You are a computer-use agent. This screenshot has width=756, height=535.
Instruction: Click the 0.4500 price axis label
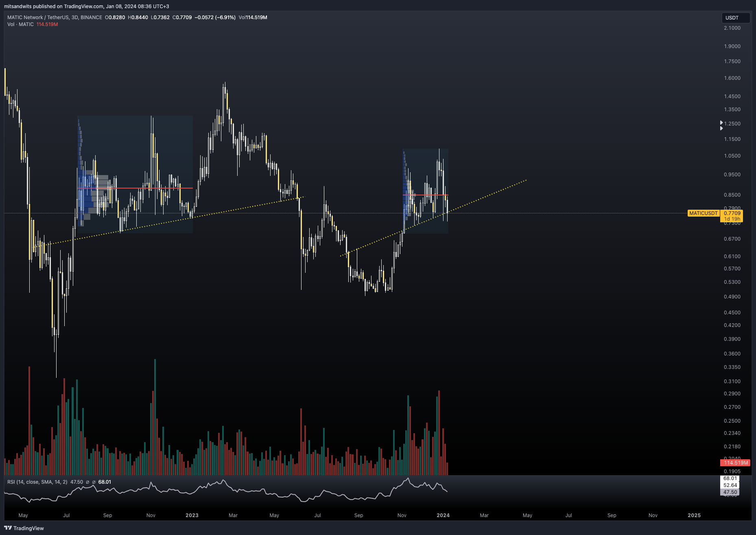[x=732, y=313]
